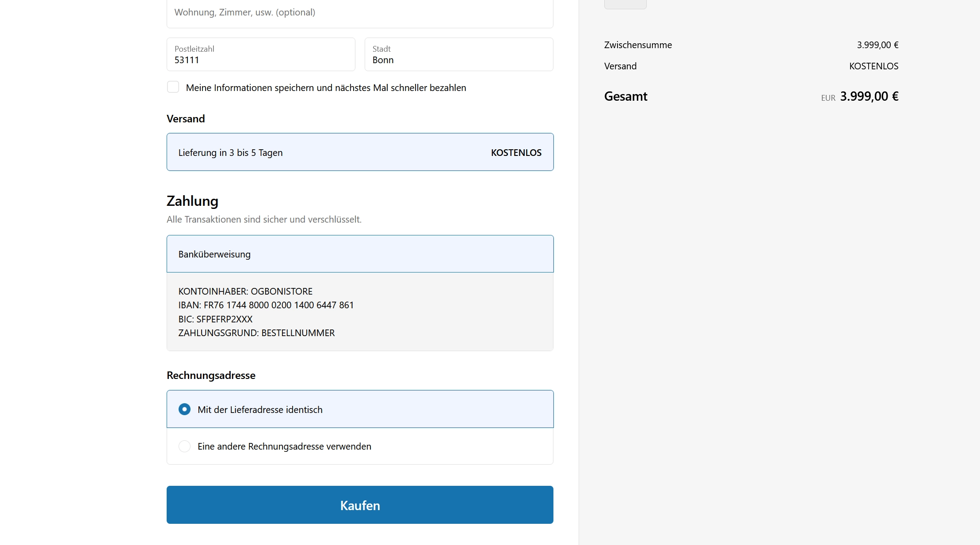
Task: Click the Gesamt total of 3.999,00 €
Action: [869, 96]
